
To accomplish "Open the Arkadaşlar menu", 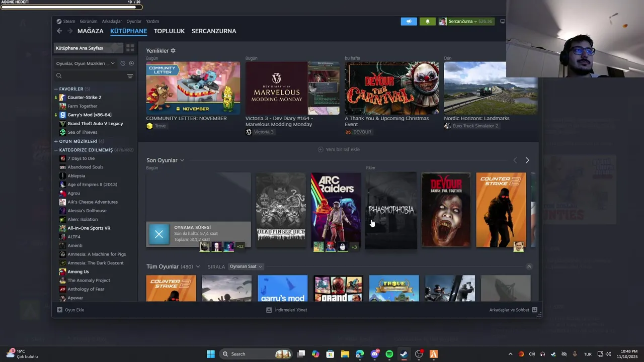I will point(112,22).
